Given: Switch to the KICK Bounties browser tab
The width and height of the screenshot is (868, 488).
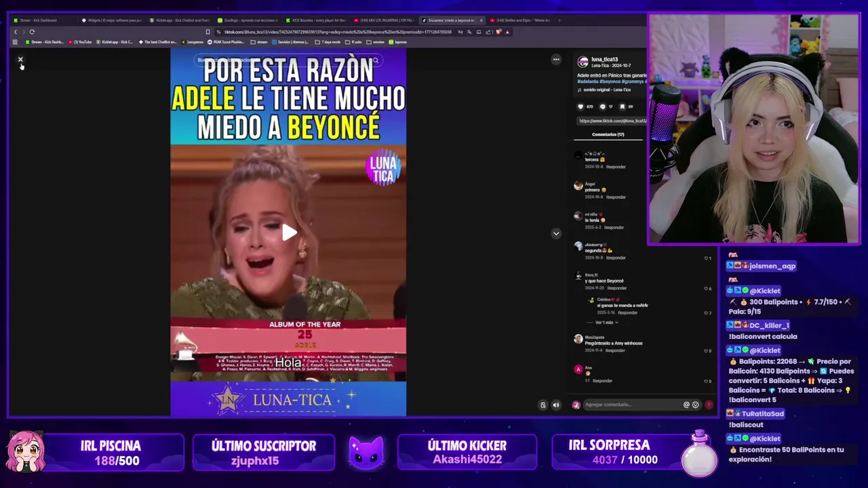Looking at the screenshot, I should point(316,20).
